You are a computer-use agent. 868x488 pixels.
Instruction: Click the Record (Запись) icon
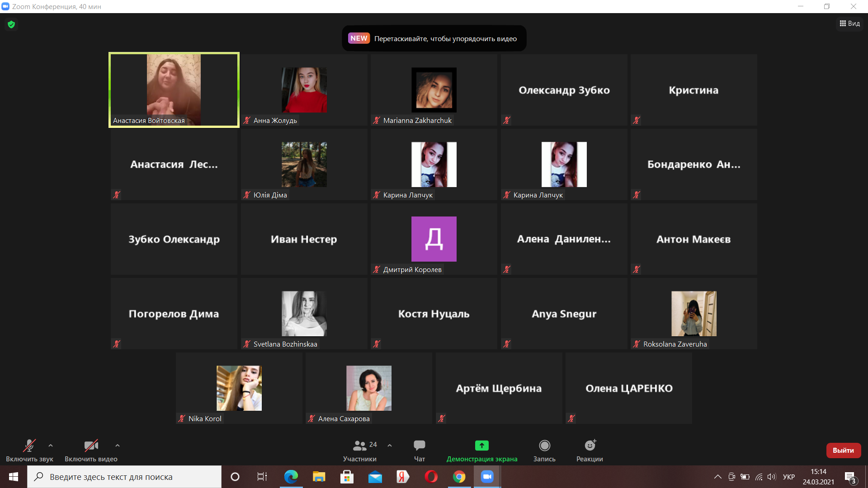tap(544, 446)
